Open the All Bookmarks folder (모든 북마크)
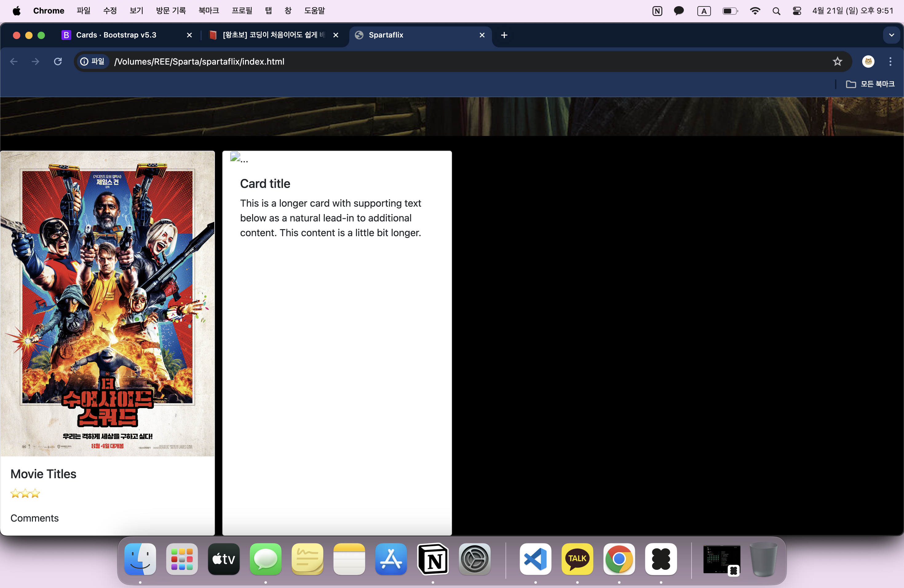904x588 pixels. click(870, 84)
